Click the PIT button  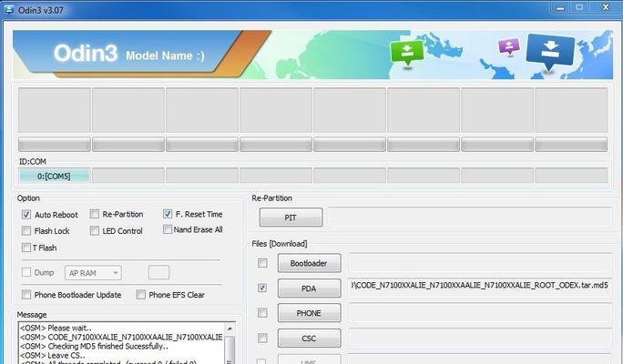291,217
